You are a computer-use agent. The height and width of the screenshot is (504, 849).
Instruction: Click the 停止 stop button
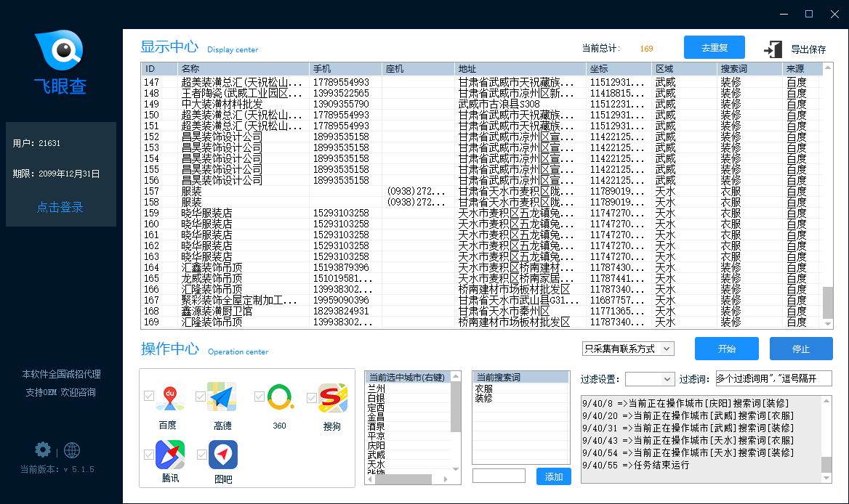(x=801, y=349)
